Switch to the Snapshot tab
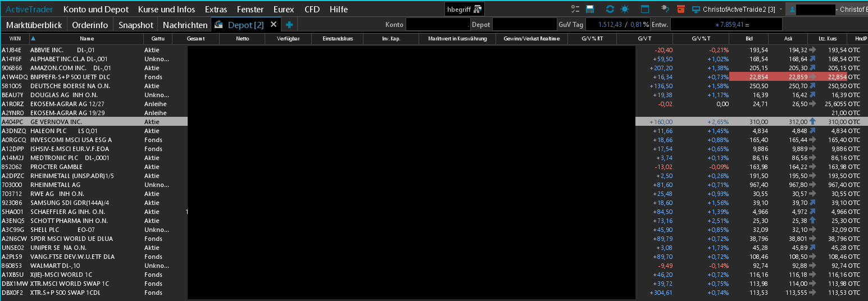This screenshot has width=868, height=301. click(136, 25)
